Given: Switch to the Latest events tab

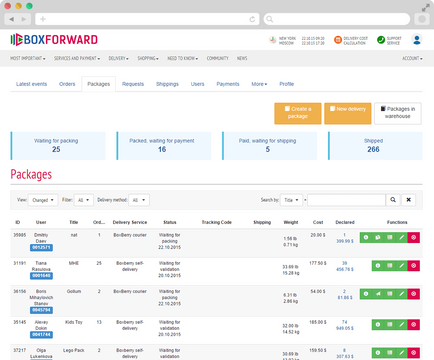Looking at the screenshot, I should 31,84.
